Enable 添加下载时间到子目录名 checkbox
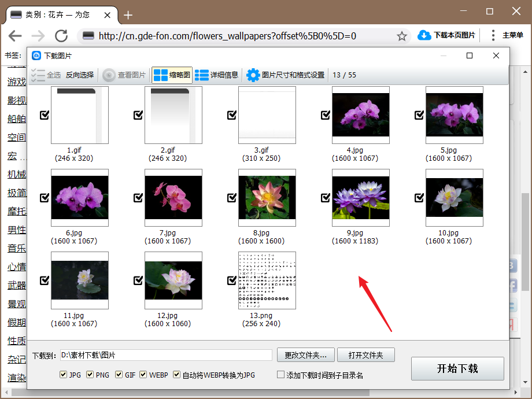532x399 pixels. click(280, 375)
